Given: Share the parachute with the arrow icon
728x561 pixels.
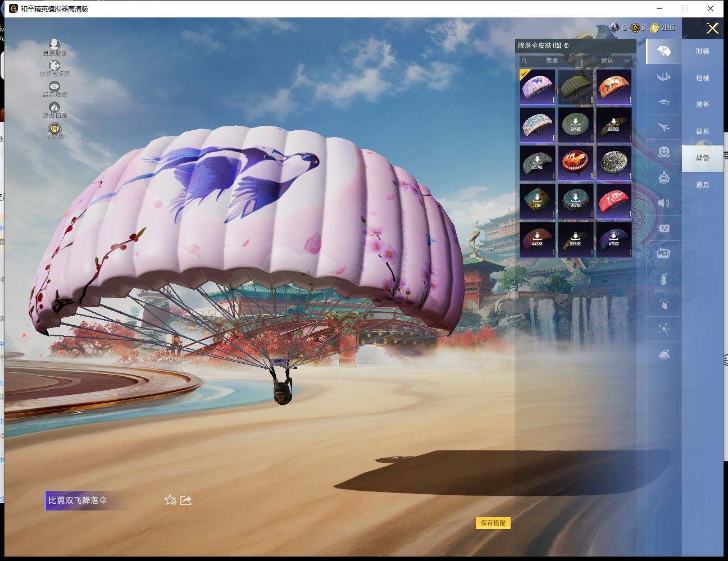Looking at the screenshot, I should click(186, 500).
